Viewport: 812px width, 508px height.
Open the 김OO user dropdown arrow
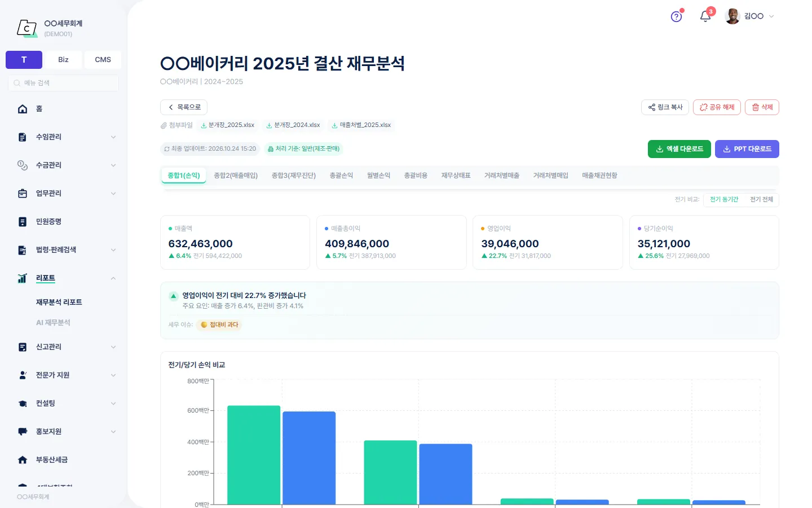coord(771,16)
